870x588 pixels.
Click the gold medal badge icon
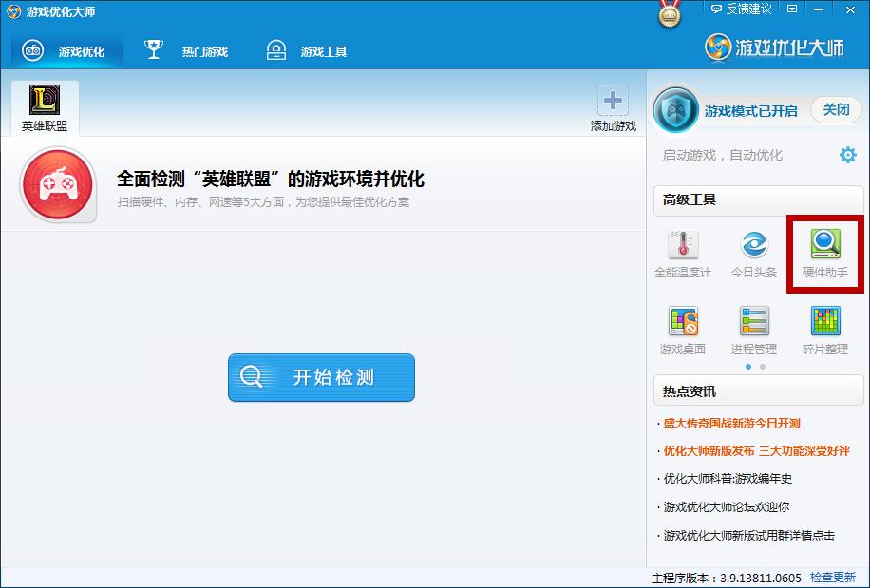(x=671, y=14)
